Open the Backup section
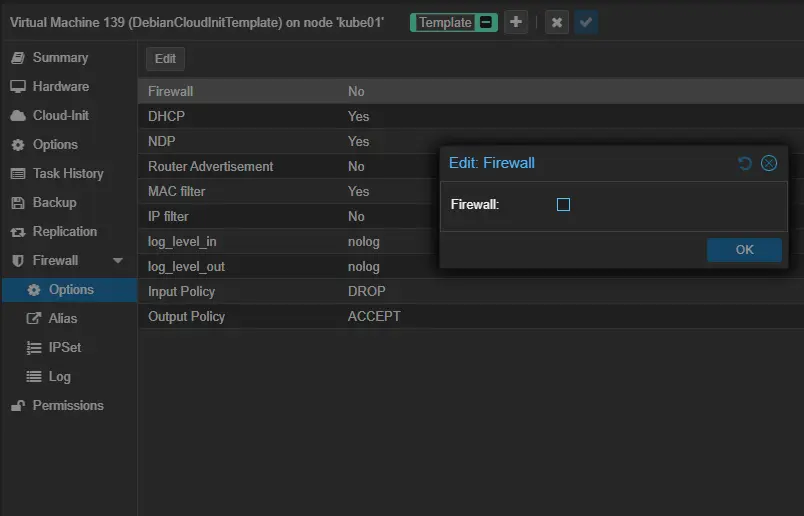Screen dimensions: 804x516 (x=54, y=203)
